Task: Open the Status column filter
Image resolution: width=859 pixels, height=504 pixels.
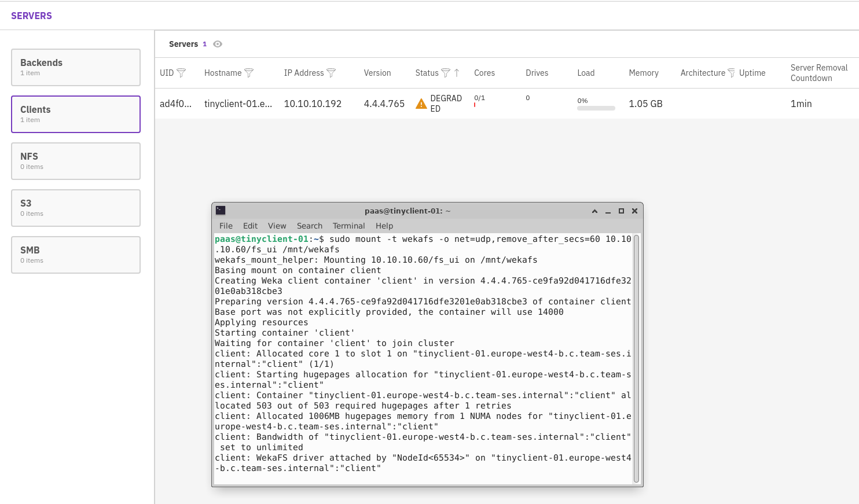Action: click(446, 73)
